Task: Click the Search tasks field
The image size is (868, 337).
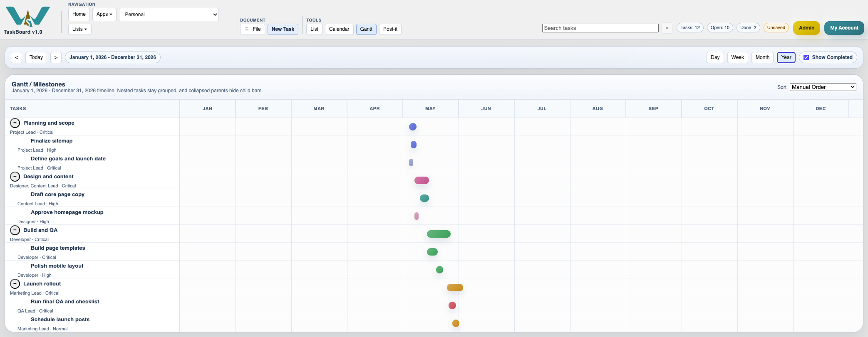Action: point(600,28)
